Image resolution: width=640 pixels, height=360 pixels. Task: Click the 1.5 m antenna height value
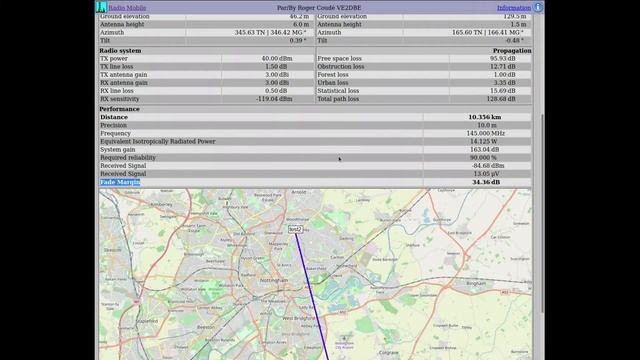point(518,24)
